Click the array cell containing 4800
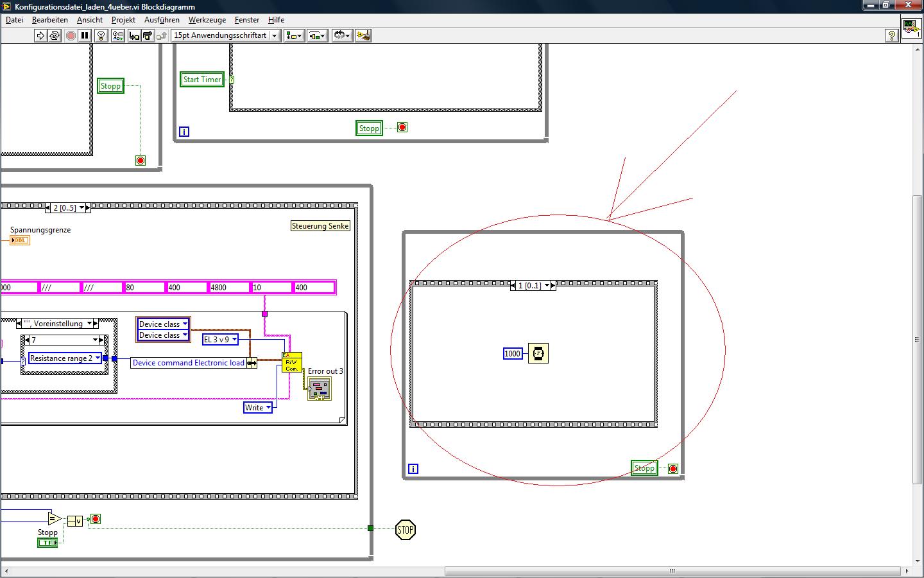The height and width of the screenshot is (578, 924). [228, 288]
